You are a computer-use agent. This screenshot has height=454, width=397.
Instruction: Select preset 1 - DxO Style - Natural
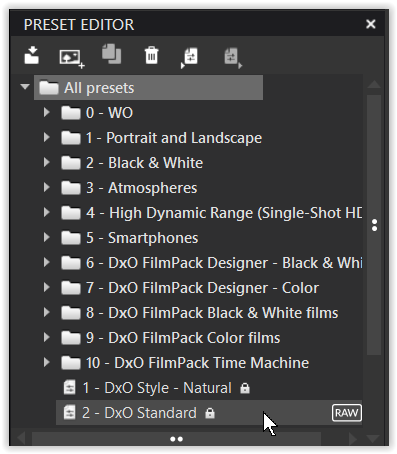pos(157,388)
